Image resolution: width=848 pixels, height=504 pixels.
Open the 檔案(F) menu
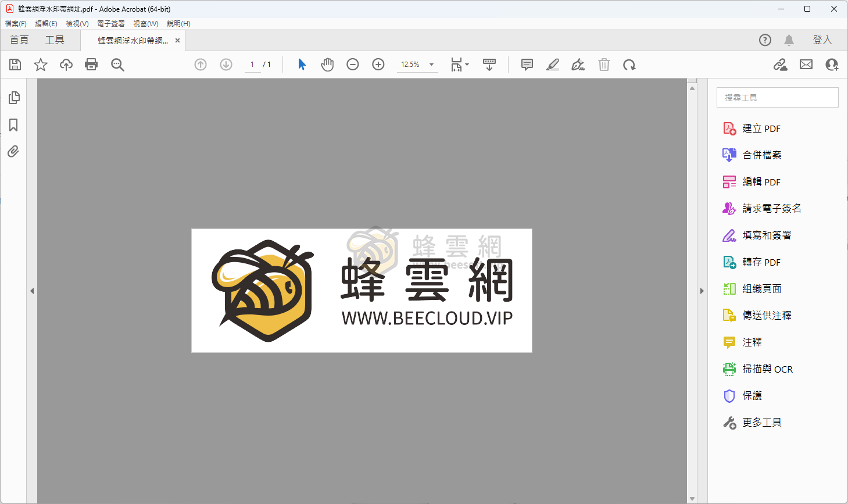point(16,24)
